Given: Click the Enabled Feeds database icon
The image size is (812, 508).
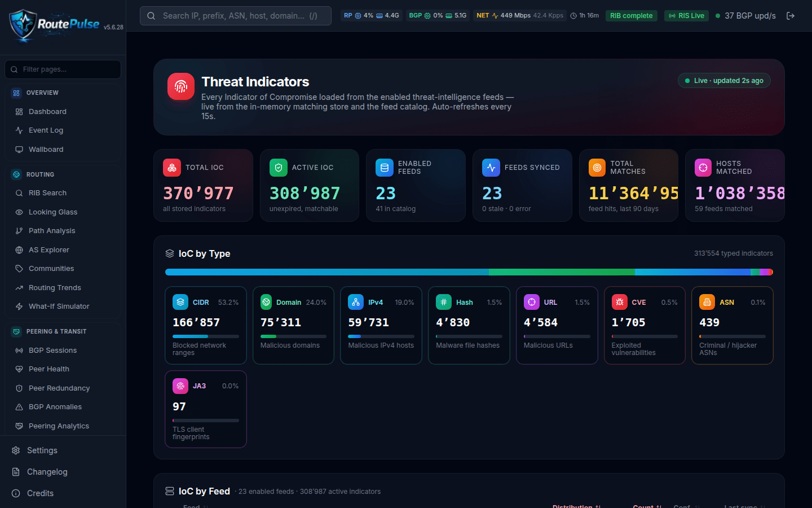Looking at the screenshot, I should 385,168.
